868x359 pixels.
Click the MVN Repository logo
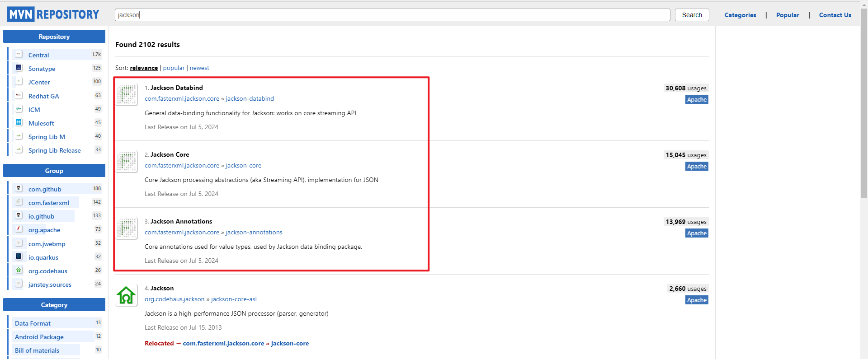53,14
